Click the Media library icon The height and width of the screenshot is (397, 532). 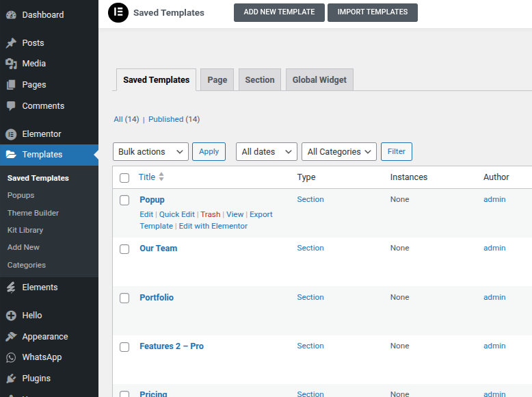click(11, 64)
